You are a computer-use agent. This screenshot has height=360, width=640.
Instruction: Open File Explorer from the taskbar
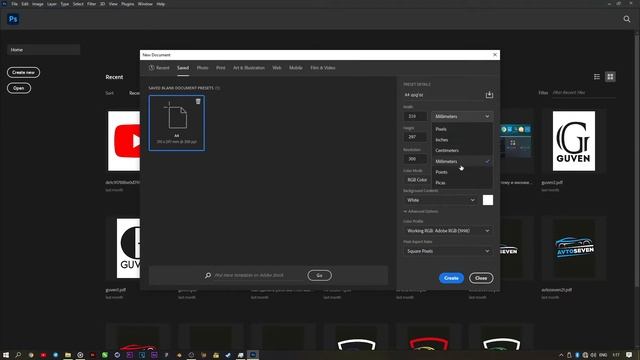[x=68, y=355]
